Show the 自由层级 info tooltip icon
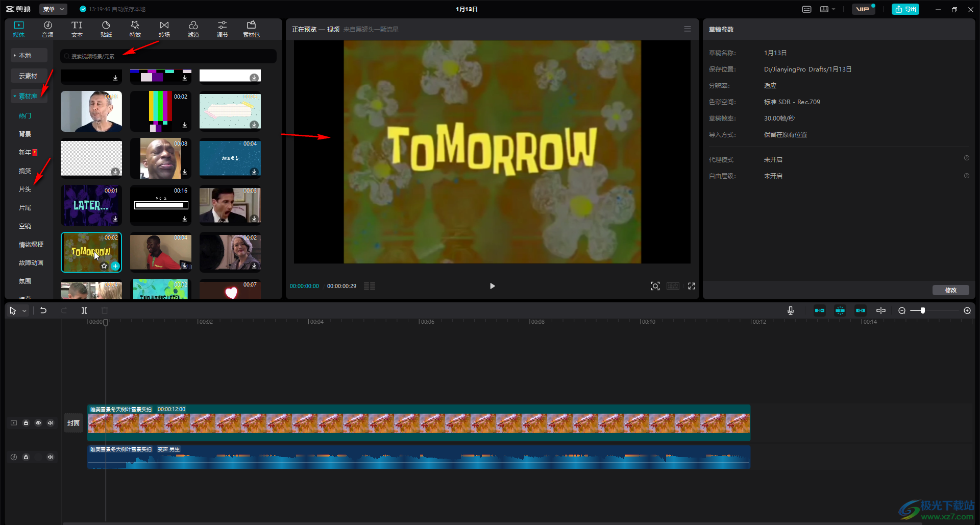Image resolution: width=980 pixels, height=525 pixels. [967, 176]
